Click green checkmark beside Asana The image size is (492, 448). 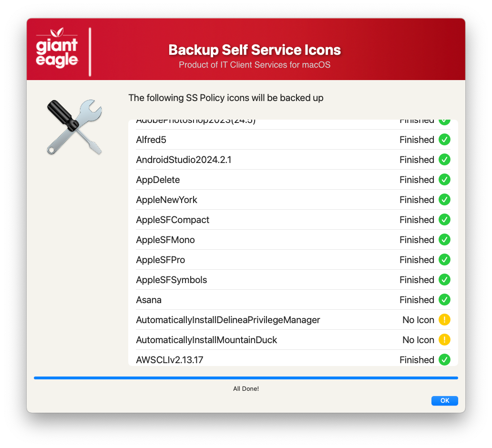tap(444, 300)
